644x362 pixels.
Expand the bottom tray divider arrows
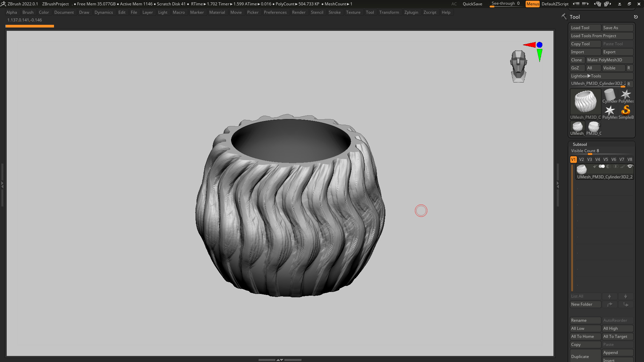point(280,360)
